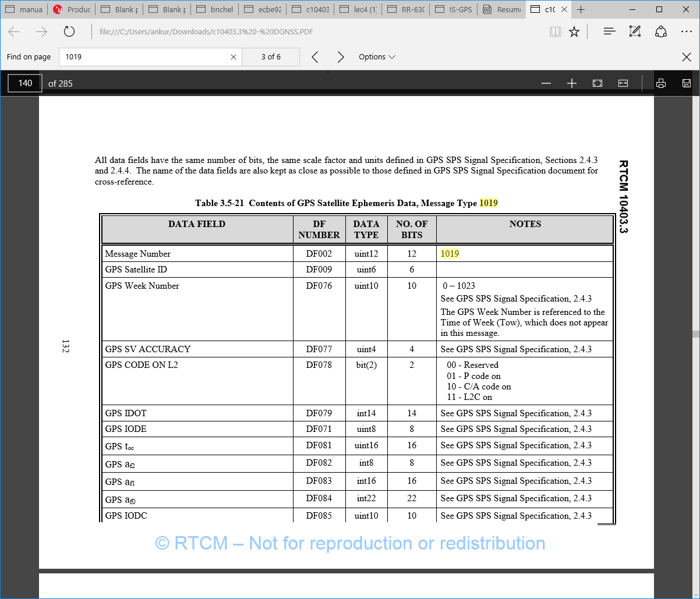
Task: Jump to the next search result
Action: pos(341,57)
